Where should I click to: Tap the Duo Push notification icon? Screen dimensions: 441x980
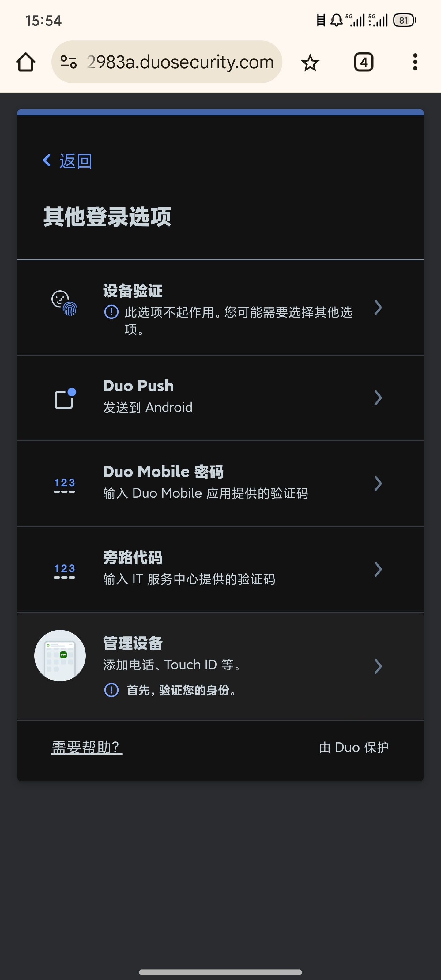pyautogui.click(x=65, y=398)
